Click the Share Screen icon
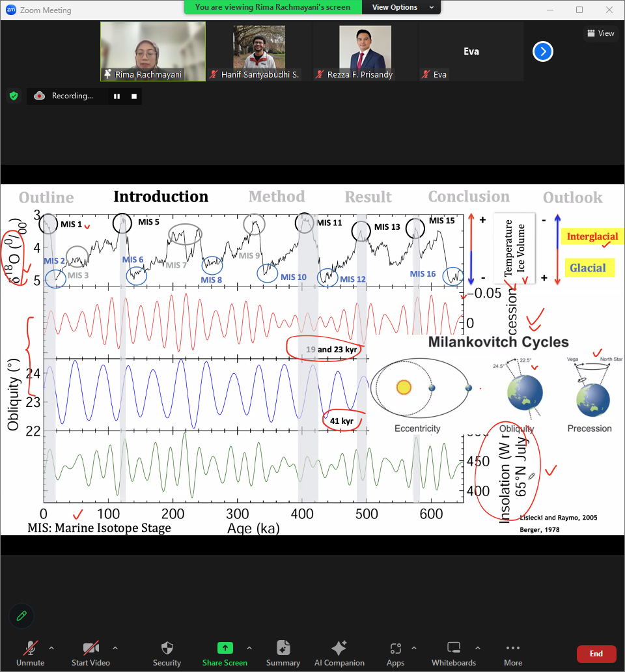This screenshot has height=672, width=625. [x=225, y=648]
